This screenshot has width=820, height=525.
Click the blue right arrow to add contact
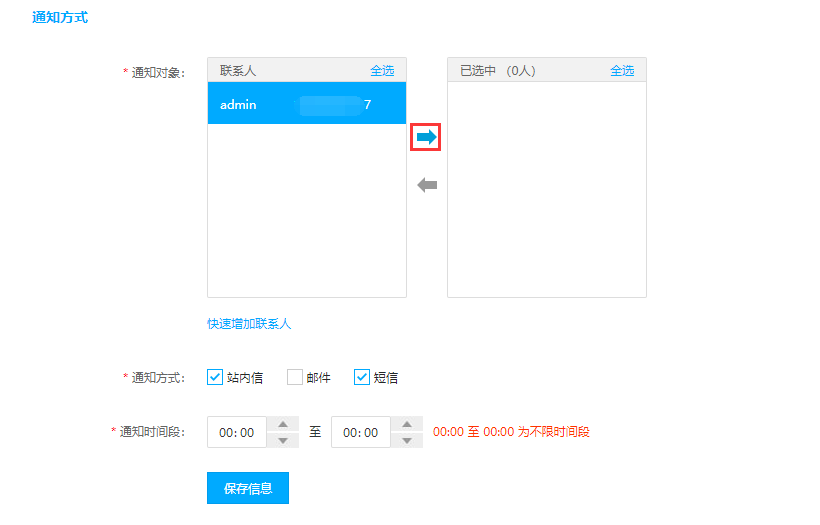(x=426, y=137)
